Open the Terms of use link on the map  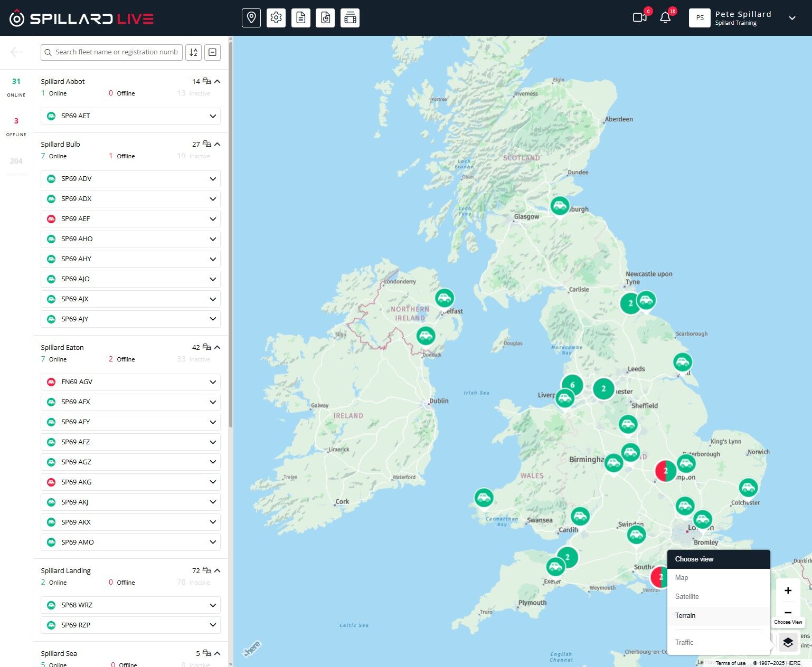pos(731,663)
